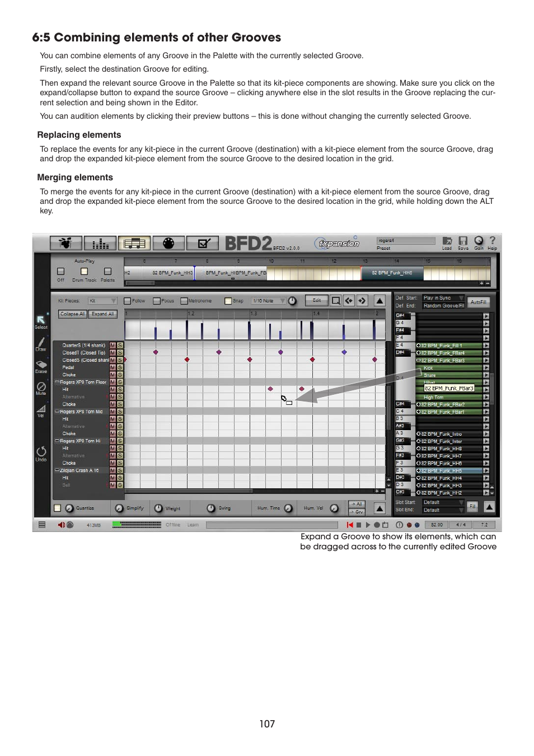Screen dimensions: 534x756
Task: Click the Edit button
Action: 317,301
